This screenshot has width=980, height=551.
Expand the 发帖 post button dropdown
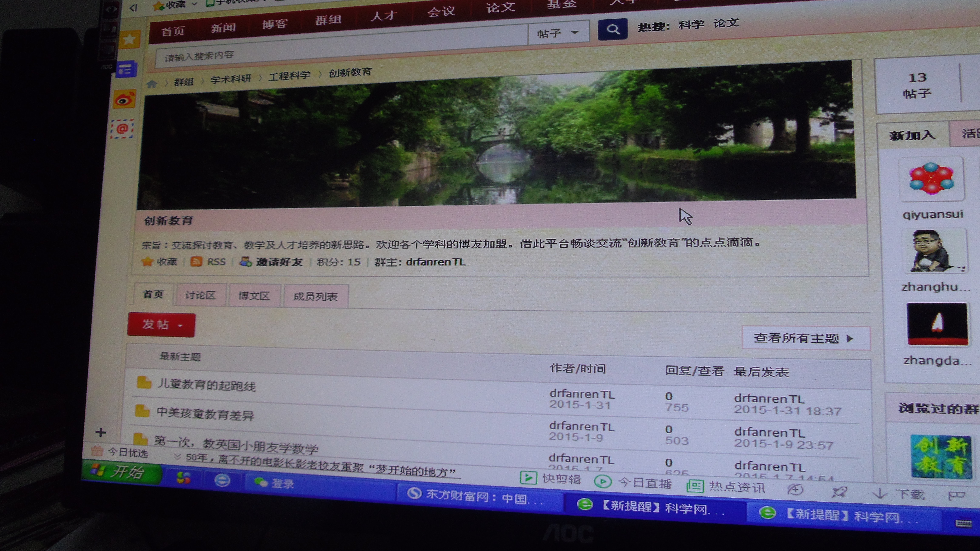(x=180, y=325)
